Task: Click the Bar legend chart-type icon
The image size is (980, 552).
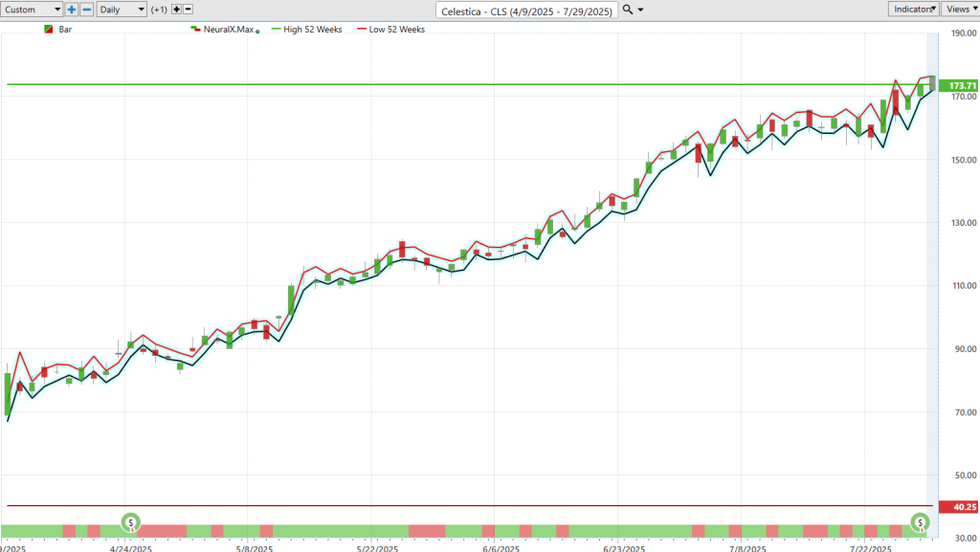Action: click(49, 30)
